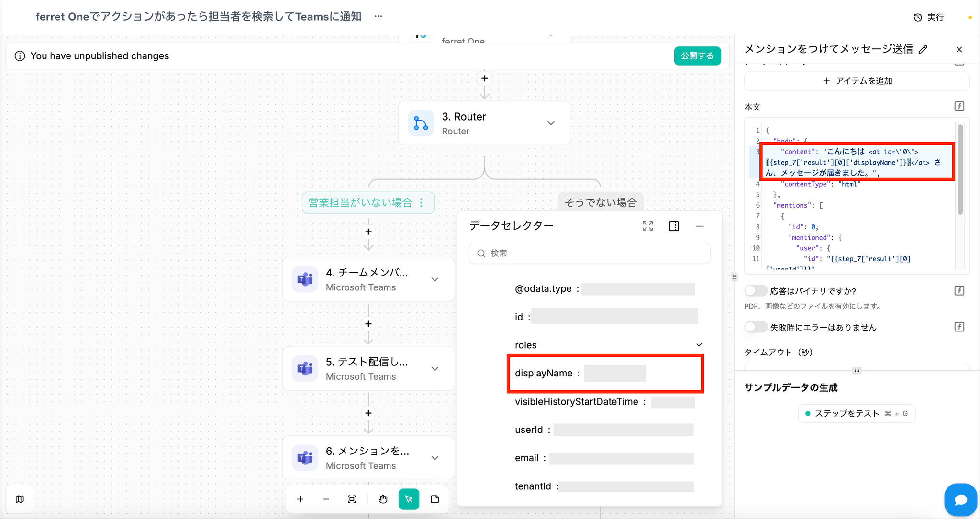Toggle dynamic value icon for 本文 field

959,106
